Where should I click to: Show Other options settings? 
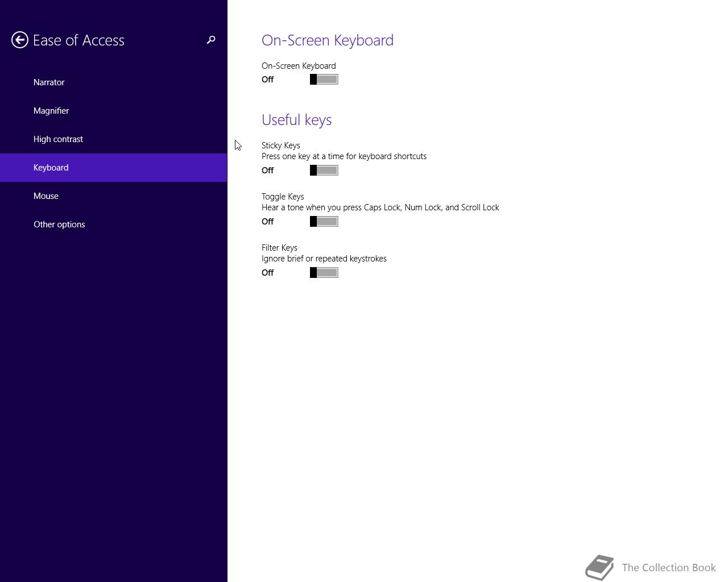tap(114, 225)
